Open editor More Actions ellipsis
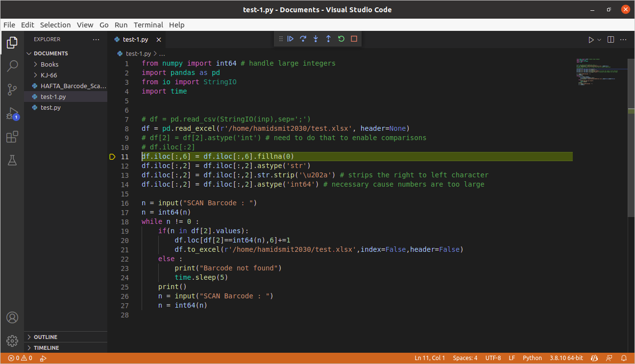Screen dimensions: 635x364 623,40
